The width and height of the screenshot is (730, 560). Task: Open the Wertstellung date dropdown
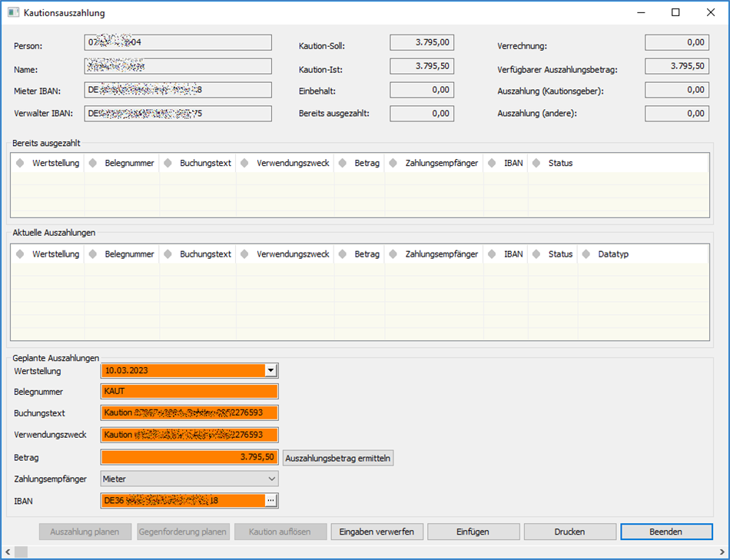(270, 370)
